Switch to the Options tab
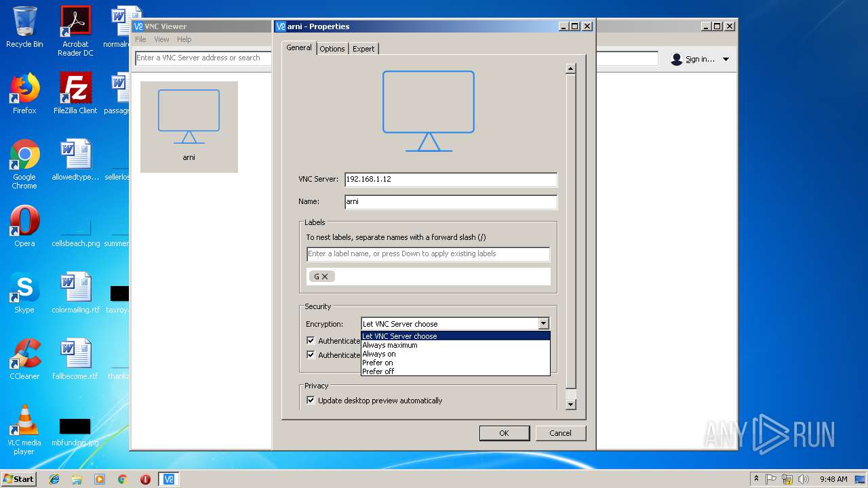The height and width of the screenshot is (488, 868). click(332, 49)
